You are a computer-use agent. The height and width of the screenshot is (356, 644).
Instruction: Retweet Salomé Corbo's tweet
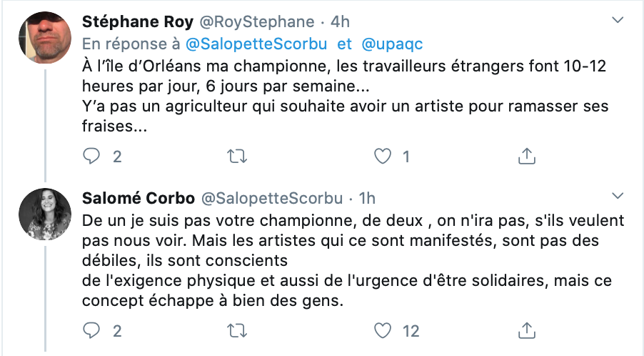237,330
